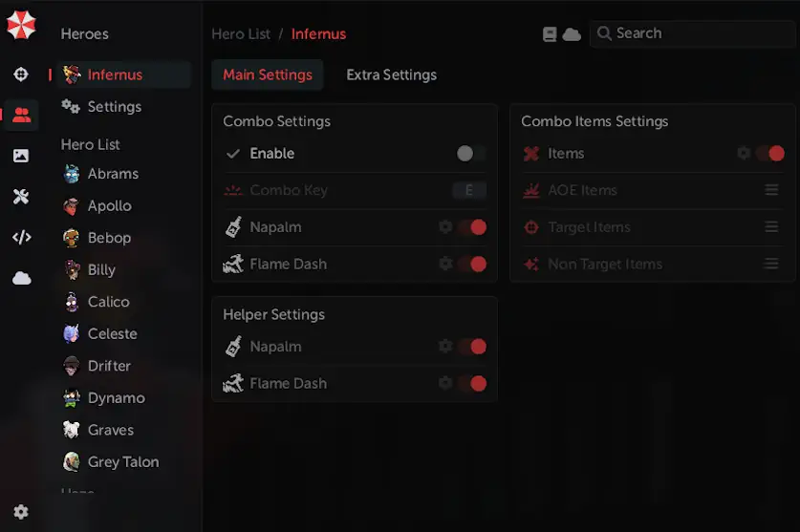Click the AOE Items flame icon
The image size is (800, 532).
coord(531,190)
